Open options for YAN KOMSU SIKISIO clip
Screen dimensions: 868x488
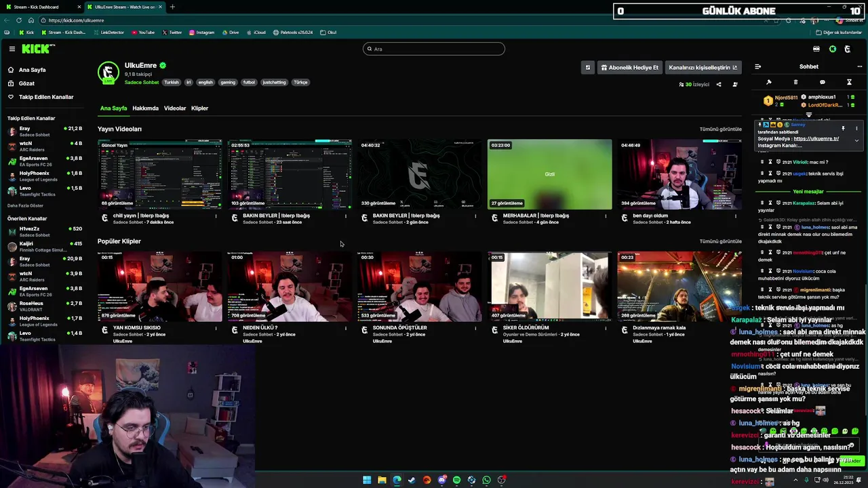216,328
